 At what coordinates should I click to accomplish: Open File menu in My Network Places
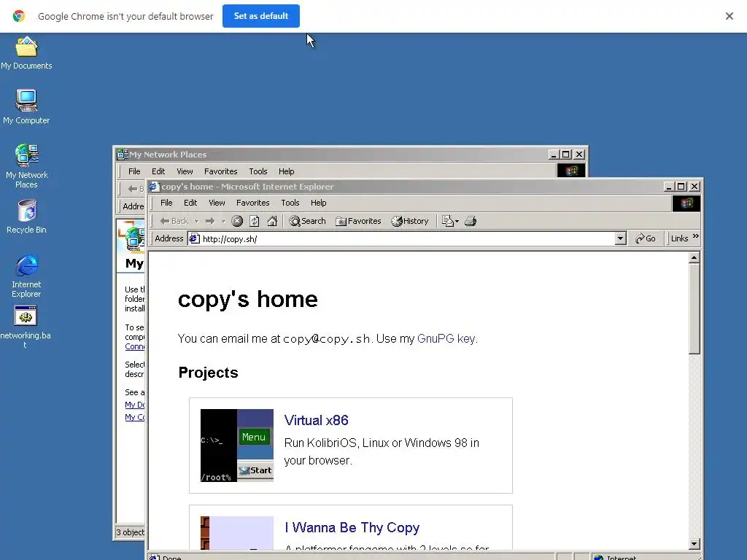click(134, 171)
